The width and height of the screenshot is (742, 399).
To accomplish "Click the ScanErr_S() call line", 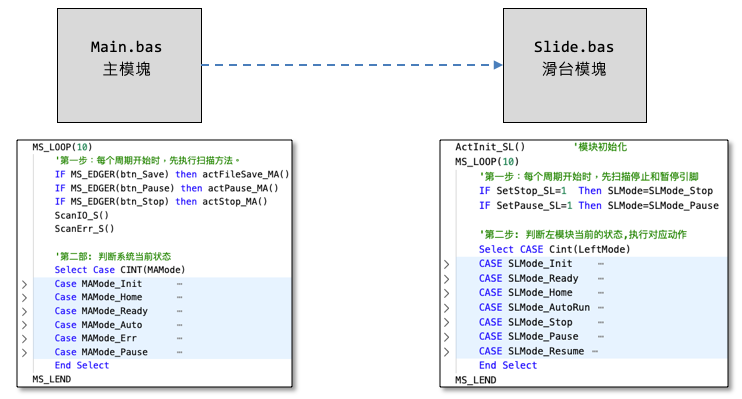I will tap(84, 229).
